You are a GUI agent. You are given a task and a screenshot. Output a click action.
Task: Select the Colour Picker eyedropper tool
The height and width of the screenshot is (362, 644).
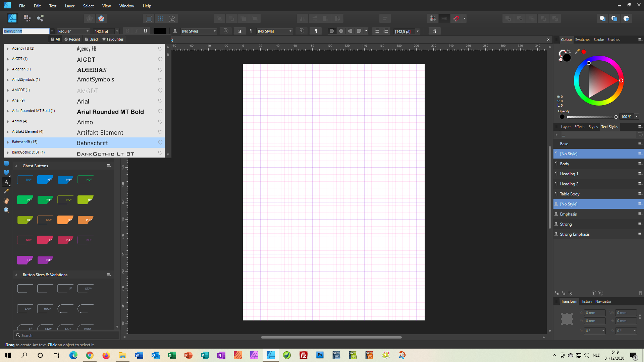tap(6, 191)
